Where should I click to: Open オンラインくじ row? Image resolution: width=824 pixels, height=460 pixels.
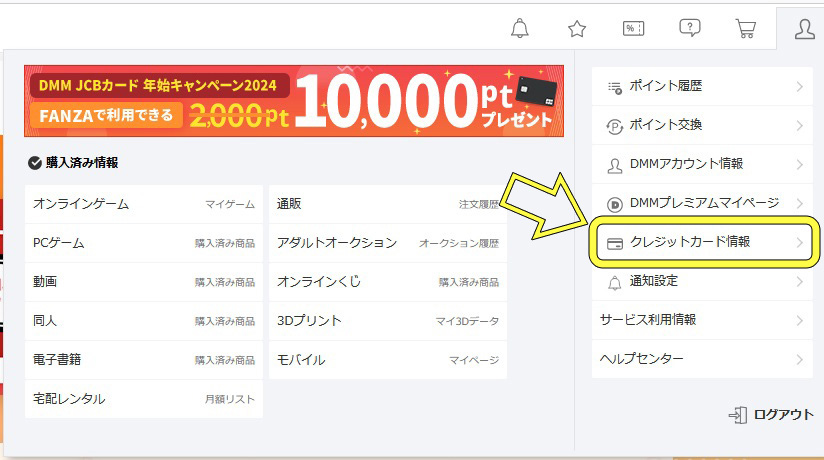pyautogui.click(x=388, y=282)
